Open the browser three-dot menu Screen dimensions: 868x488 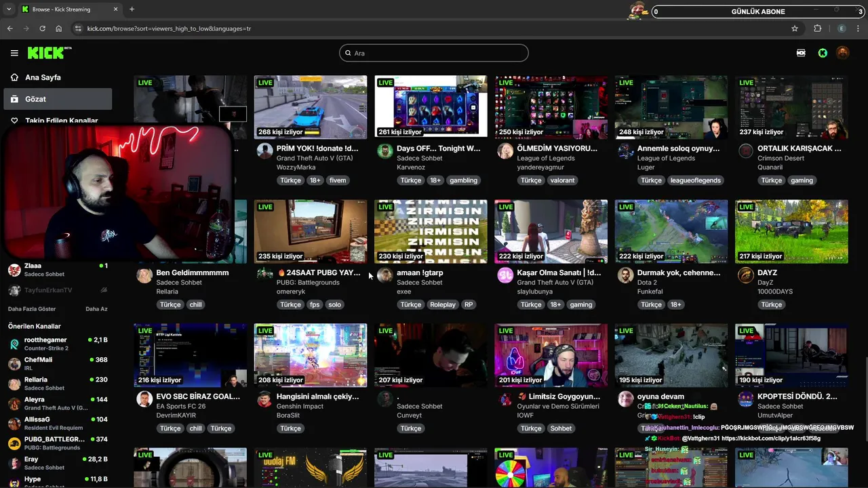pyautogui.click(x=859, y=28)
